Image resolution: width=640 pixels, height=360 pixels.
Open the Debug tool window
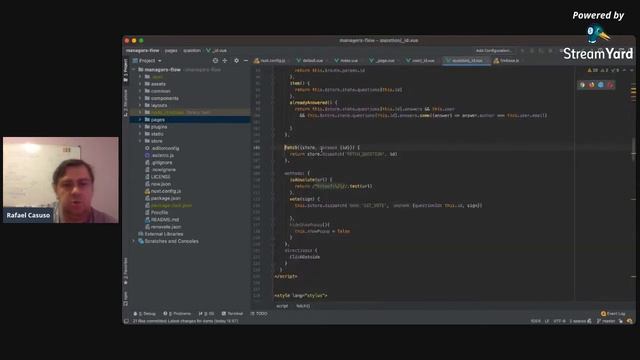point(145,313)
